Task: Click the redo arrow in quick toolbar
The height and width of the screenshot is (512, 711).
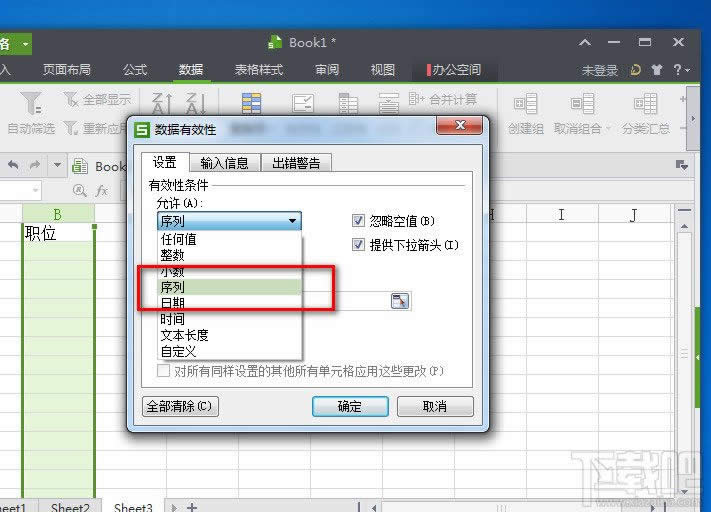Action: point(35,165)
